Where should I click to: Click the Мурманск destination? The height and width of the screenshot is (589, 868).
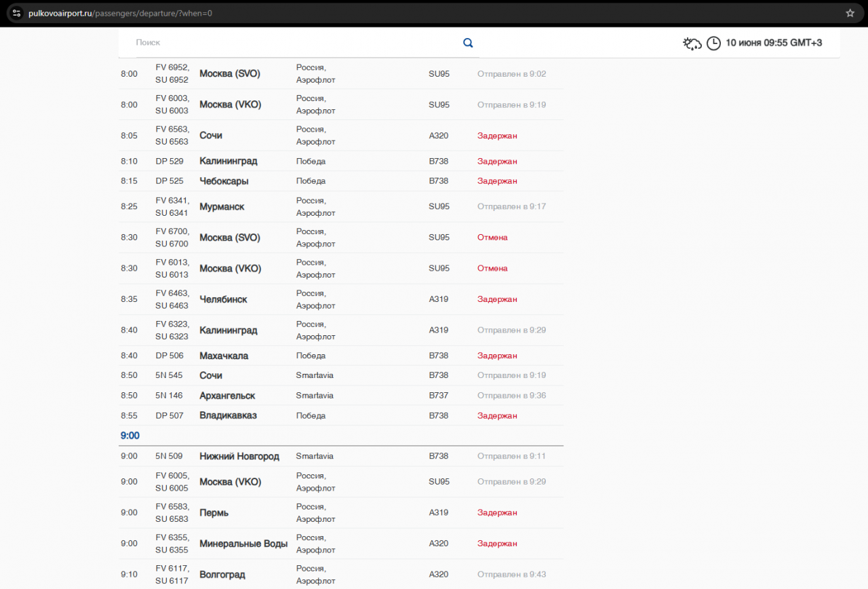pos(222,207)
